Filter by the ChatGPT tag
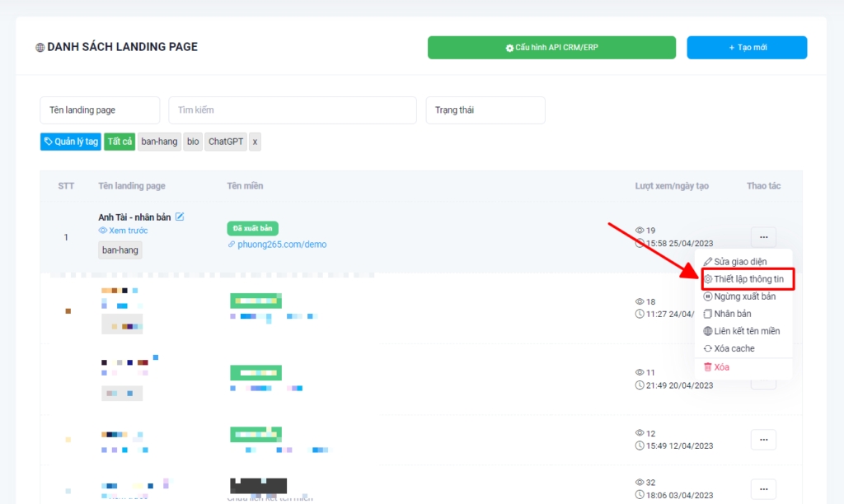The image size is (844, 504). tap(226, 142)
